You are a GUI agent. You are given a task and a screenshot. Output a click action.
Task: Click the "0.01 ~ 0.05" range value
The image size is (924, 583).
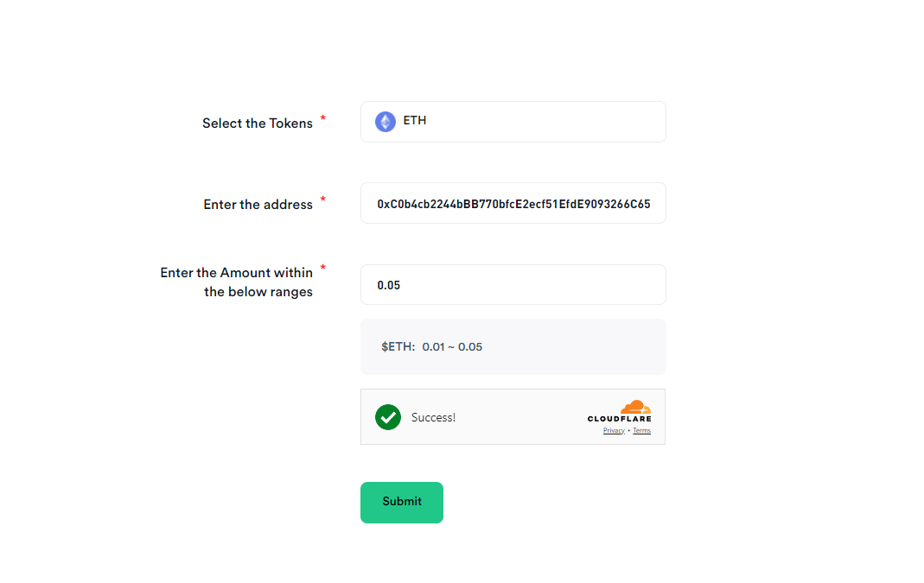pos(452,347)
